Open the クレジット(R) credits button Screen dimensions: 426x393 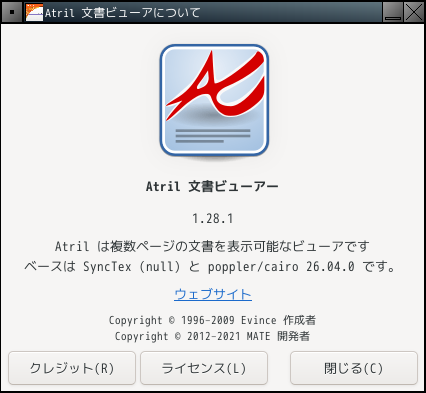[72, 368]
